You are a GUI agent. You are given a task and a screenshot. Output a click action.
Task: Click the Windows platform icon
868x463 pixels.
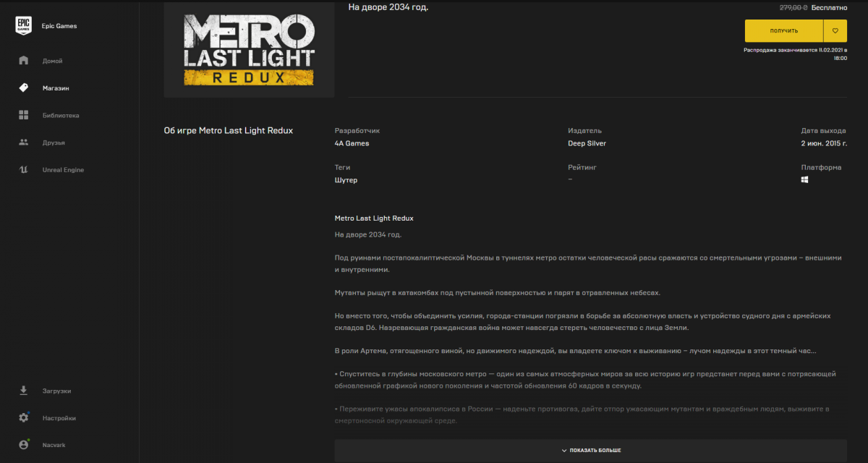[804, 179]
